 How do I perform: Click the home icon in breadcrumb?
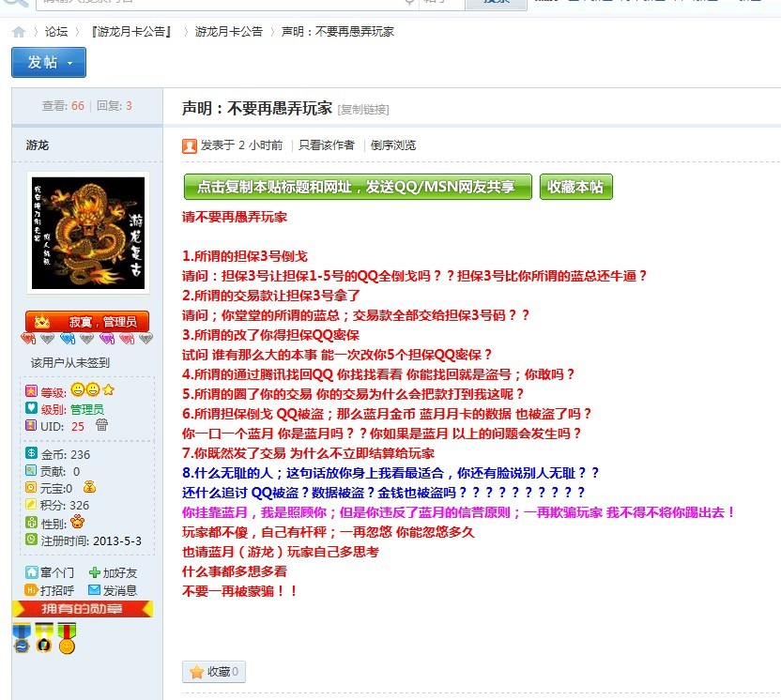pos(19,32)
